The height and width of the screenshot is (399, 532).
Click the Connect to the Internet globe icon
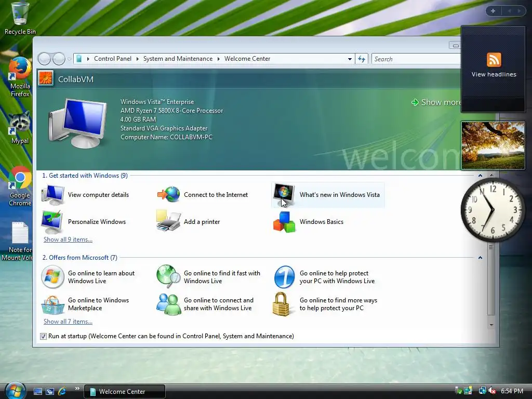coord(169,194)
